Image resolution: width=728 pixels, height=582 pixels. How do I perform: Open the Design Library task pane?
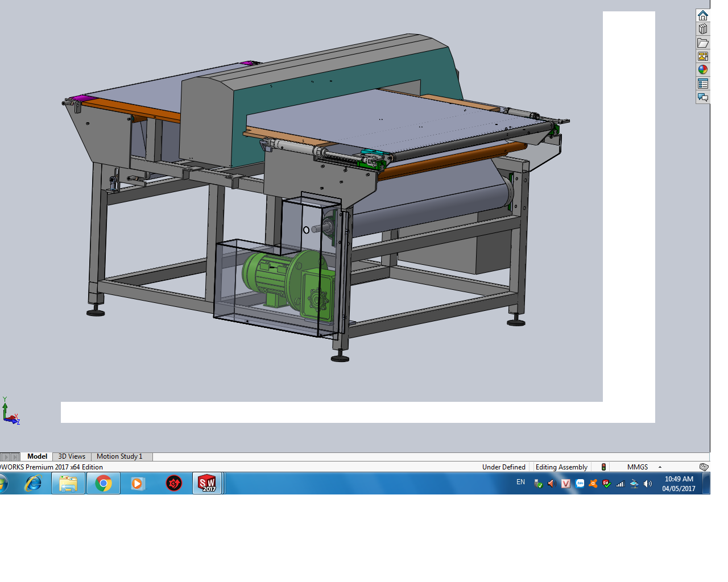tap(703, 29)
